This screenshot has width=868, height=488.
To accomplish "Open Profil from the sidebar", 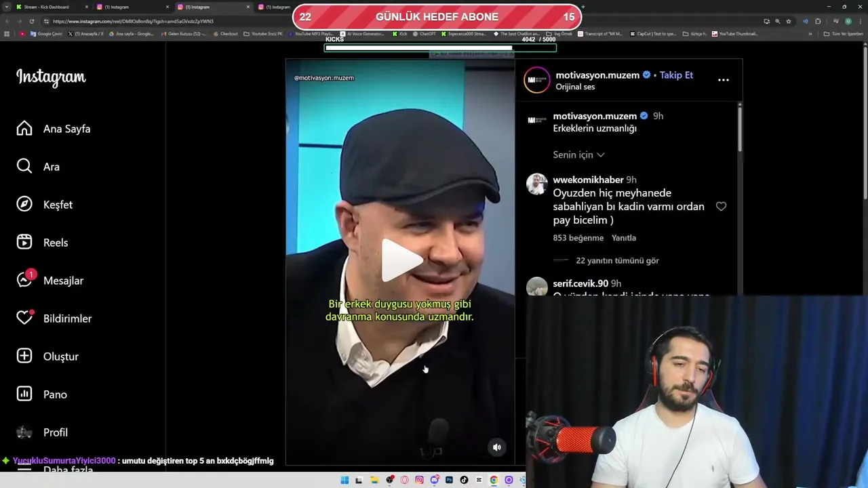I will pyautogui.click(x=43, y=432).
